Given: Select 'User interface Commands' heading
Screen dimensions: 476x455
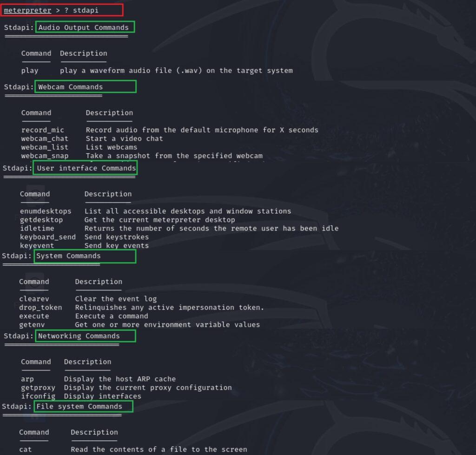Looking at the screenshot, I should point(86,168).
